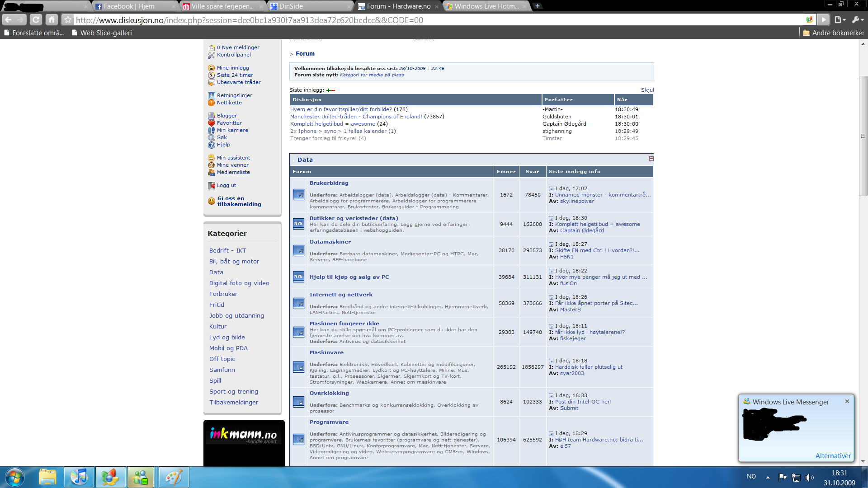868x488 pixels.
Task: Open Windows Start menu
Action: (14, 477)
